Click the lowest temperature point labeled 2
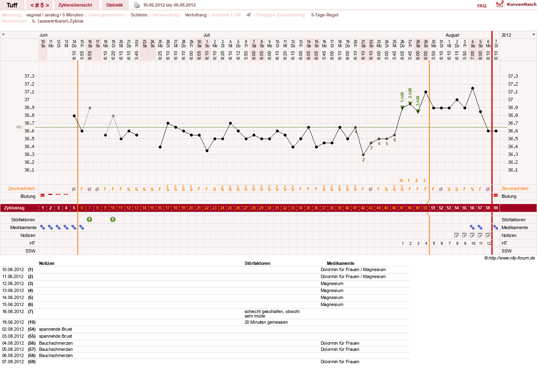Viewport: 537px width, 392px height. click(363, 155)
